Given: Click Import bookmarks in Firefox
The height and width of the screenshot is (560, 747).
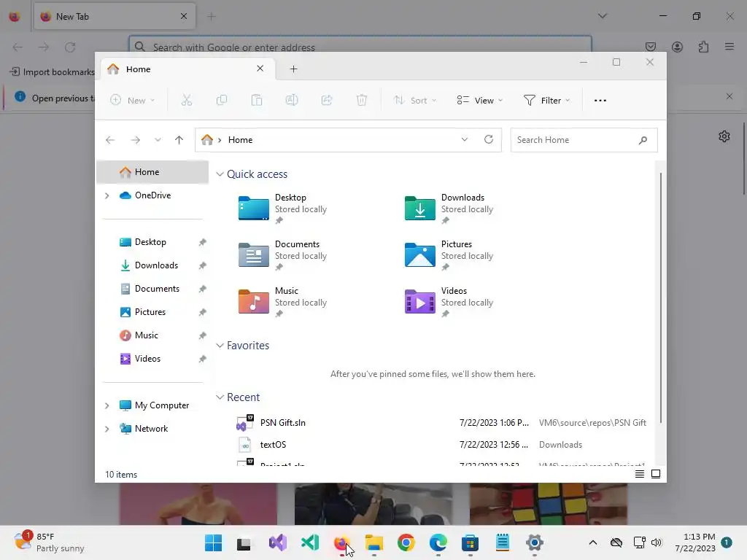Looking at the screenshot, I should (53, 72).
